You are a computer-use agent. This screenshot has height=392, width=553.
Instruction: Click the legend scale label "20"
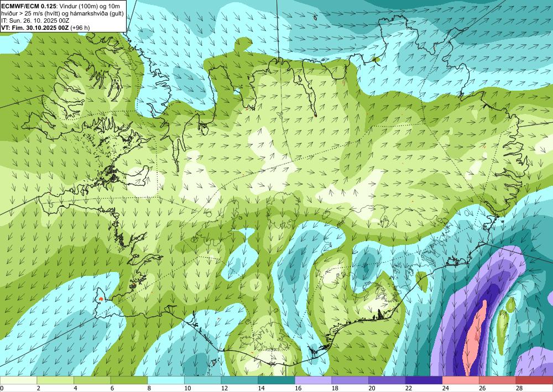372,389
